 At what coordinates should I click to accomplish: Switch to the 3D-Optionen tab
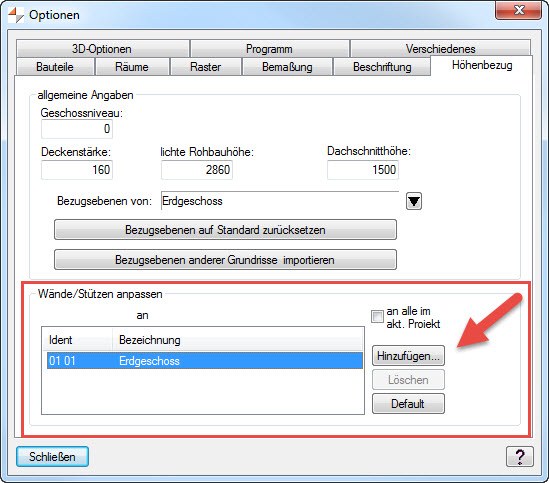tap(102, 48)
